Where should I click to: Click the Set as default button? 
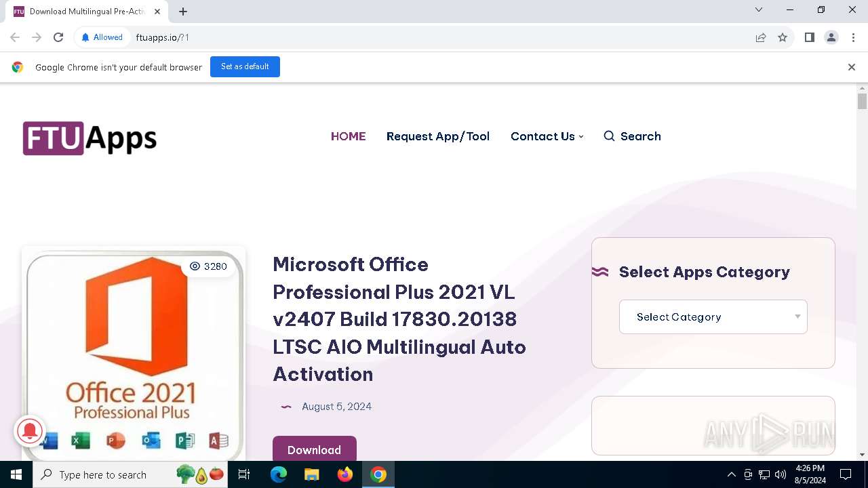click(x=245, y=66)
